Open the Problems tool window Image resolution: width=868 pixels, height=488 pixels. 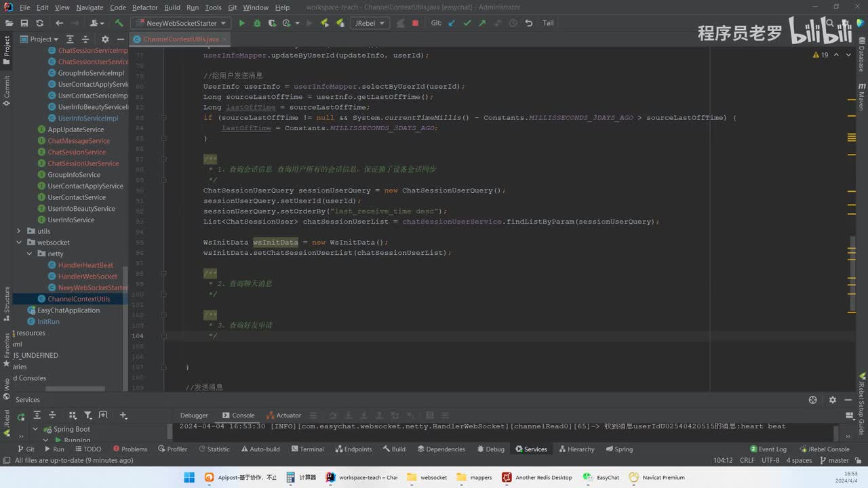(x=130, y=449)
